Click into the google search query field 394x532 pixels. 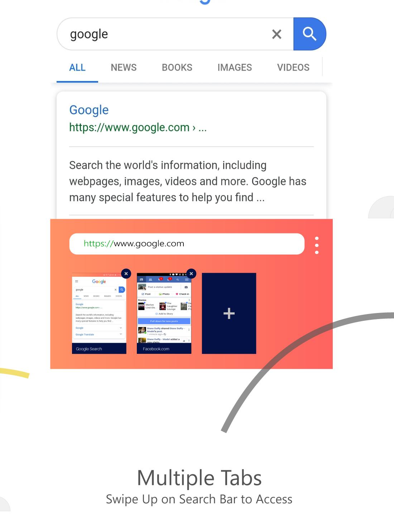165,34
